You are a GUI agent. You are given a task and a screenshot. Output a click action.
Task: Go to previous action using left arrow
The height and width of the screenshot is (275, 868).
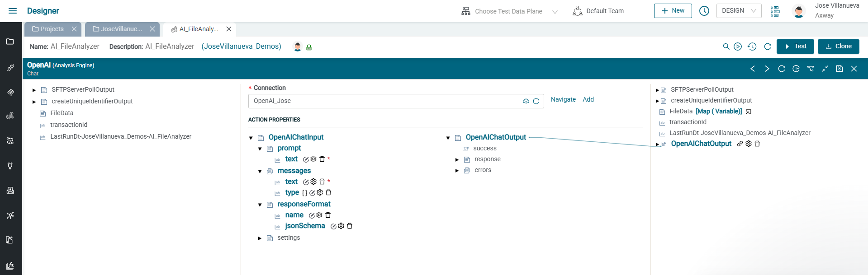coord(753,69)
